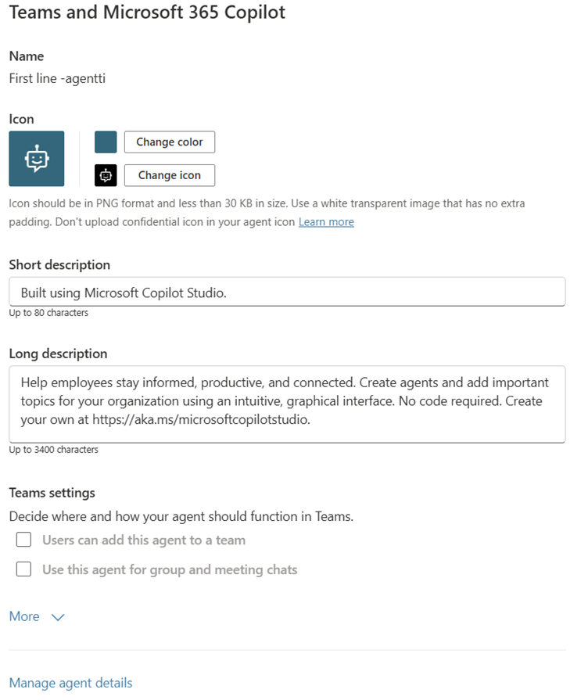Focus the Short description text field
The image size is (588, 700).
(287, 292)
